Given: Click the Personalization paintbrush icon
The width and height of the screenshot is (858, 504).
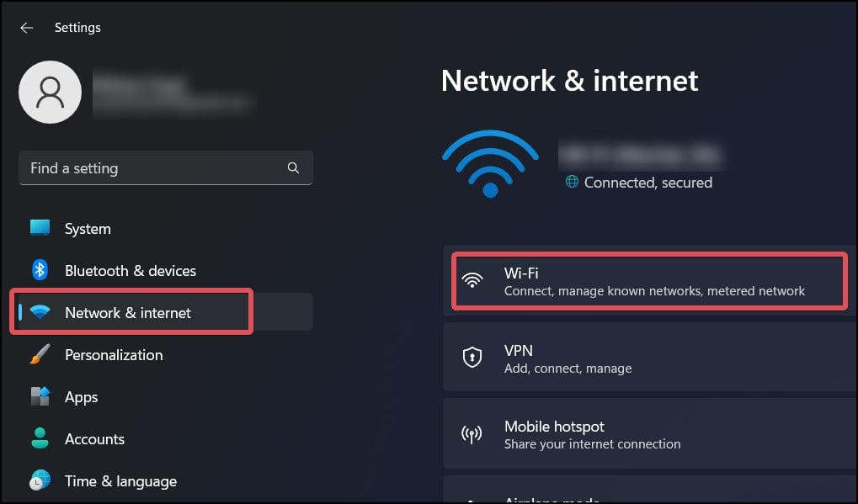Looking at the screenshot, I should (x=40, y=355).
